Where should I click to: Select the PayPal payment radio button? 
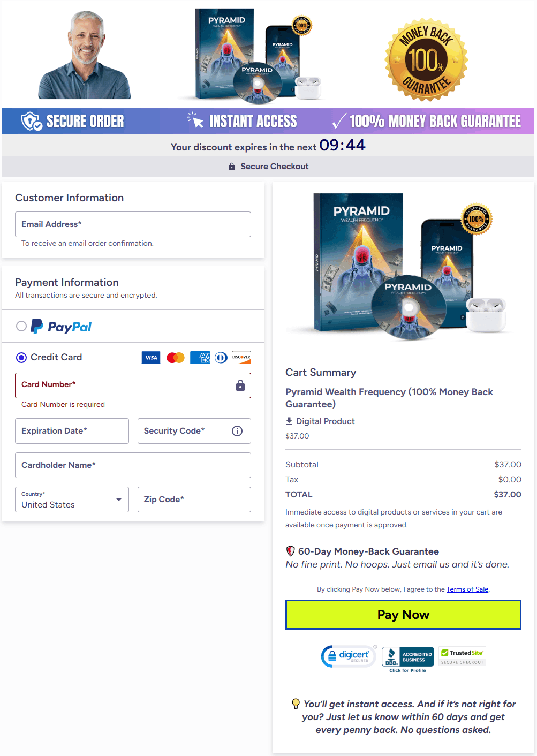[x=21, y=326]
